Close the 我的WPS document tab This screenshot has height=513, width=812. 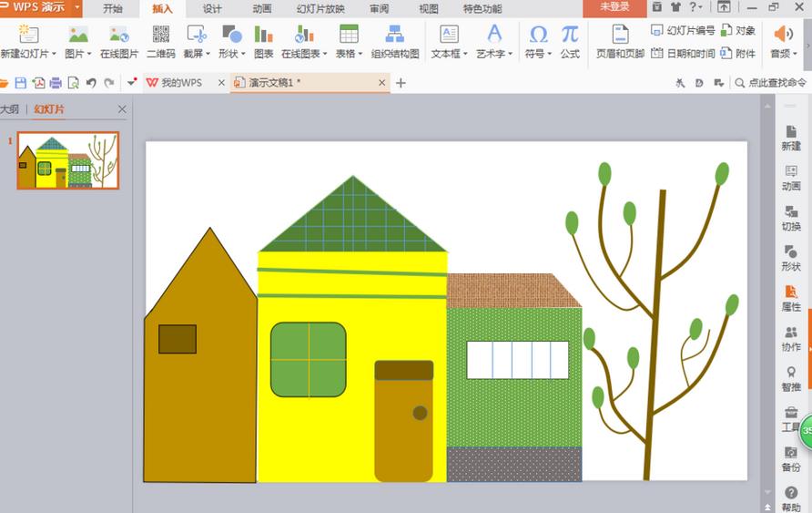(x=221, y=83)
